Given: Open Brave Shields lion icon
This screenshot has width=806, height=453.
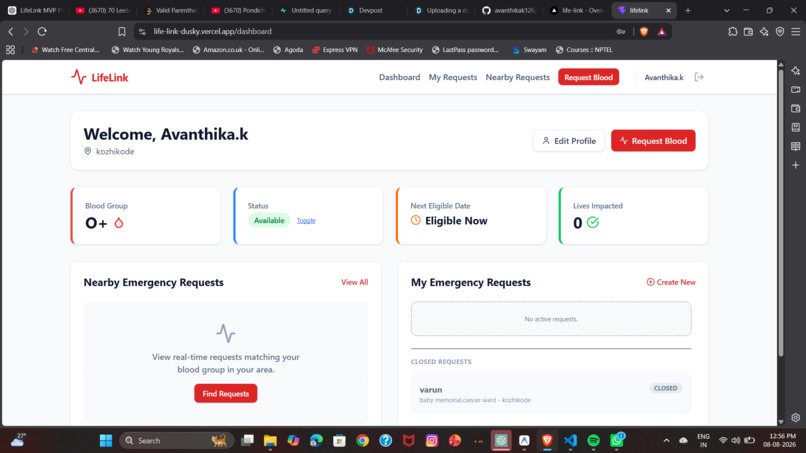Looking at the screenshot, I should pyautogui.click(x=644, y=31).
